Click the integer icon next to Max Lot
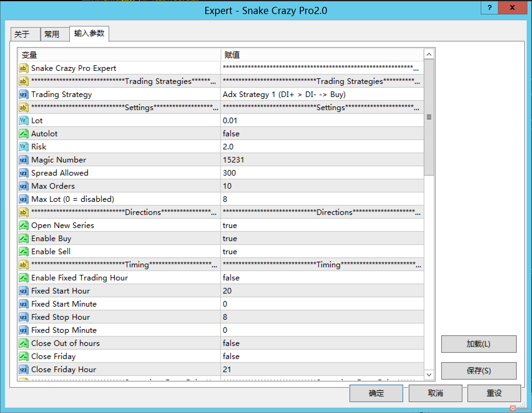This screenshot has height=413, width=532. point(24,199)
